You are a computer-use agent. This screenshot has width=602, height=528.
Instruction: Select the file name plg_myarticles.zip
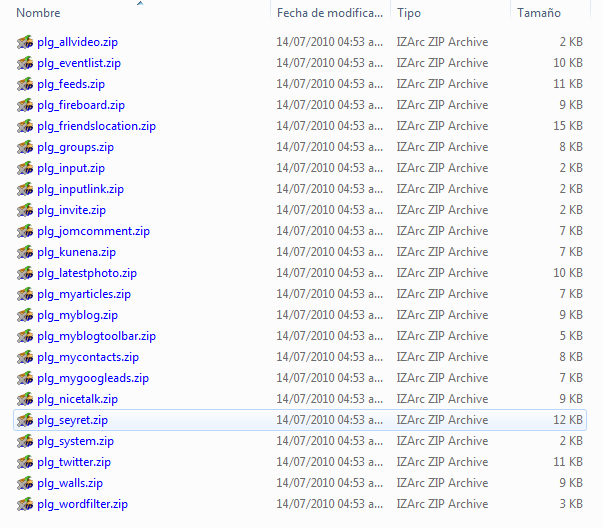84,294
